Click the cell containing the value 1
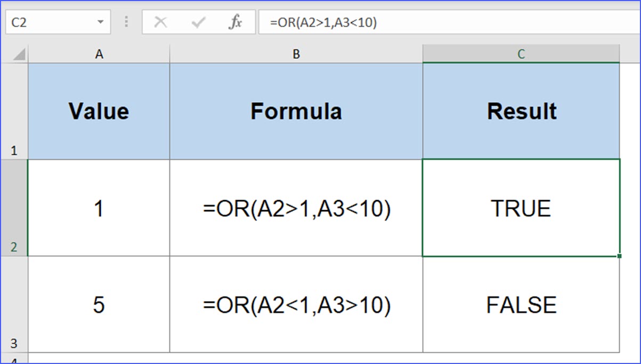 pyautogui.click(x=99, y=209)
